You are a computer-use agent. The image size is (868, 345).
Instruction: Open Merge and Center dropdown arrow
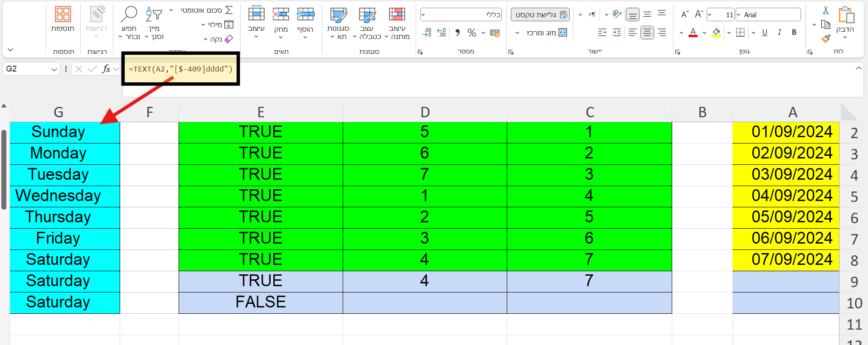click(x=517, y=33)
